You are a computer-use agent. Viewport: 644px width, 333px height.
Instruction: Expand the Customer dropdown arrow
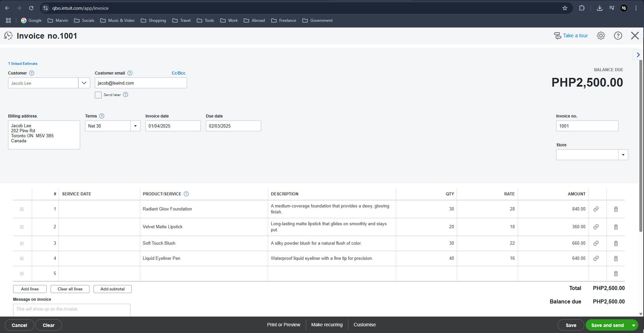(x=84, y=83)
